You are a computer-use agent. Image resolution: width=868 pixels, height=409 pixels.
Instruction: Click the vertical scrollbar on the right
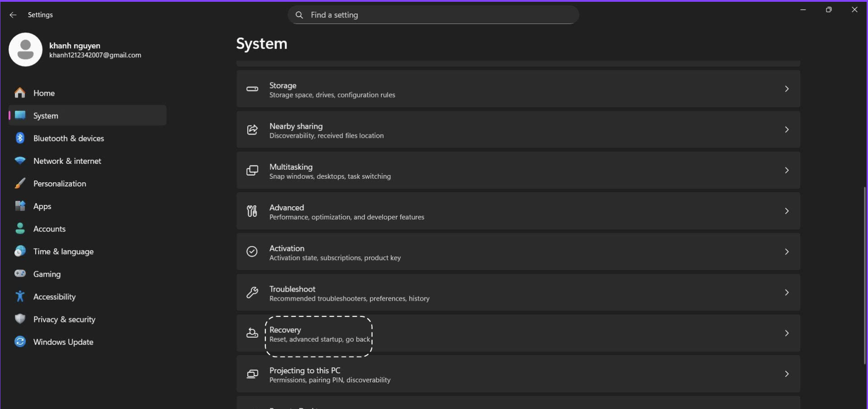pos(864,275)
